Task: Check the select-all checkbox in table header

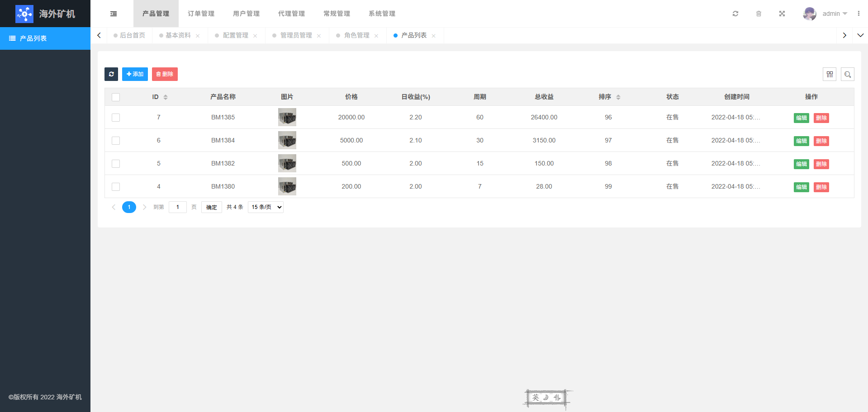Action: tap(116, 97)
